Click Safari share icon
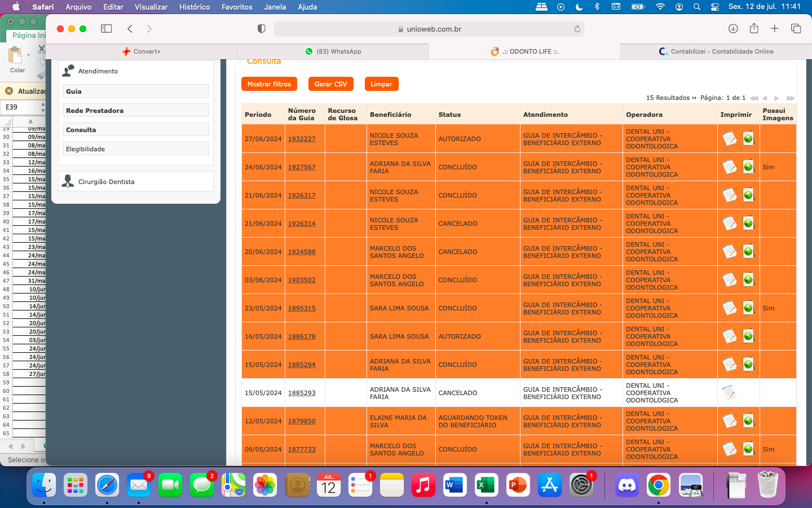 (x=754, y=29)
